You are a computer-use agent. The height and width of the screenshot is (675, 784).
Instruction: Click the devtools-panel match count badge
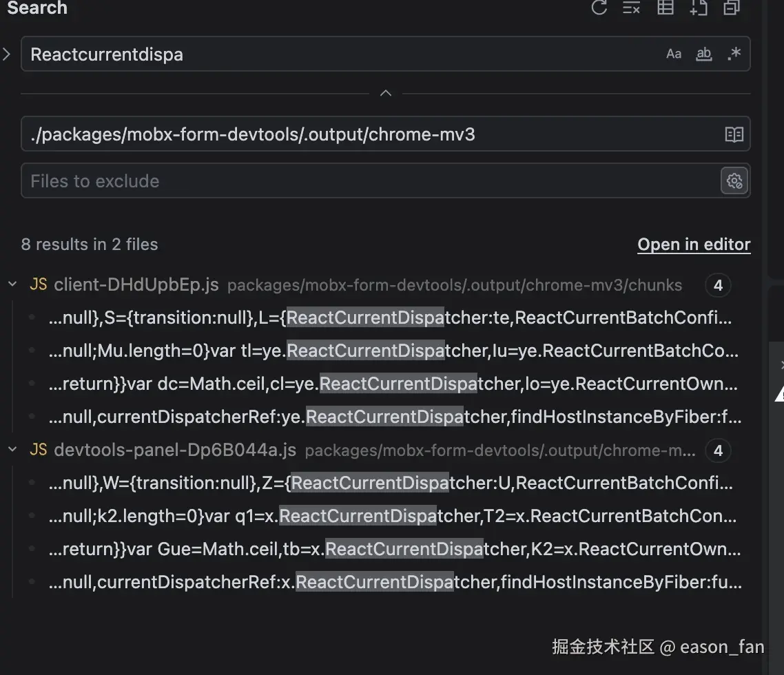tap(718, 450)
